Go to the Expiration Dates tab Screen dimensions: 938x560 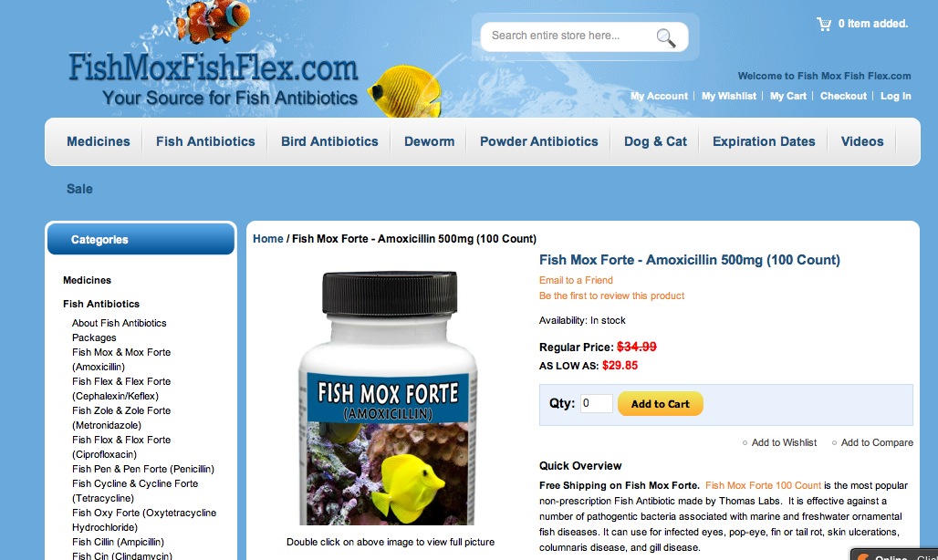point(764,141)
